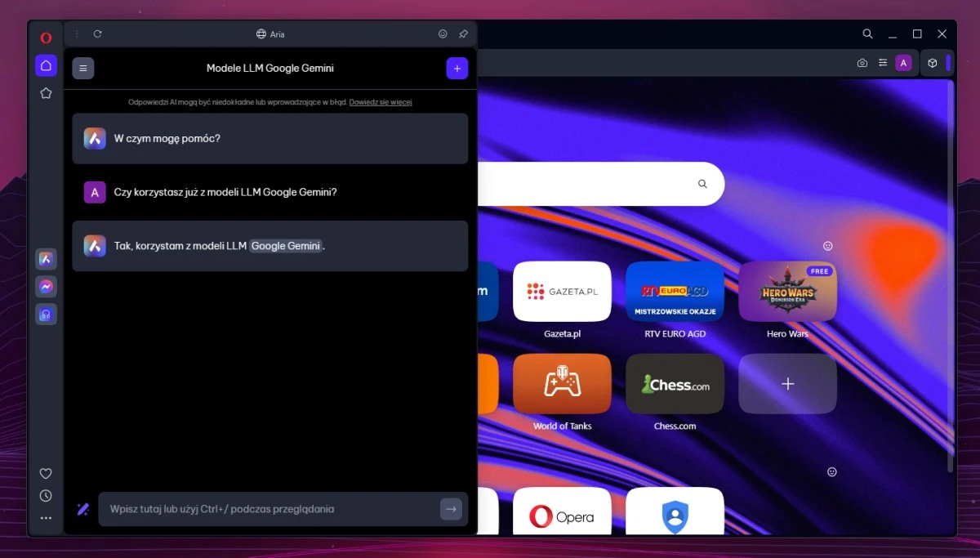Open the History clock icon in sidebar
This screenshot has height=558, width=980.
[46, 496]
